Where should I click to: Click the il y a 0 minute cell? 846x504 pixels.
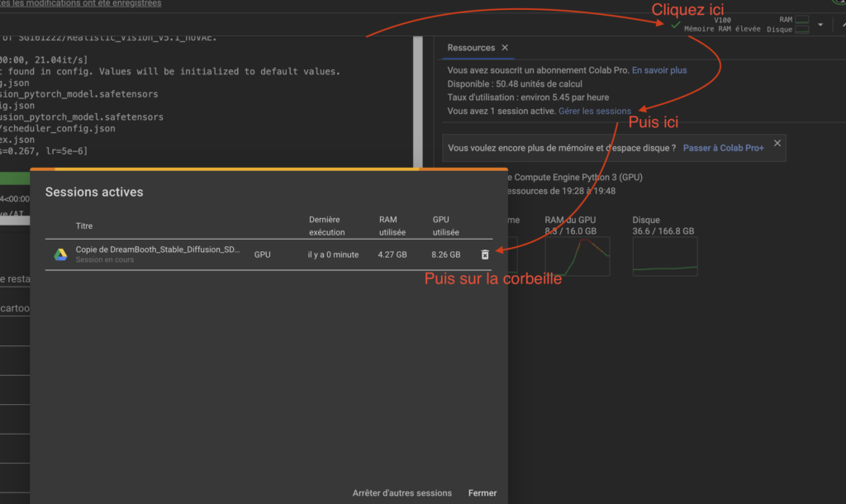coord(333,254)
